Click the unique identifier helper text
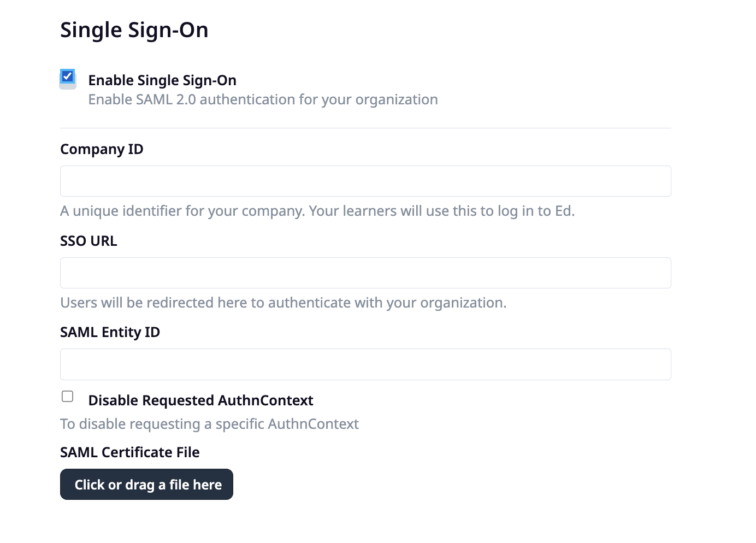 coord(317,210)
